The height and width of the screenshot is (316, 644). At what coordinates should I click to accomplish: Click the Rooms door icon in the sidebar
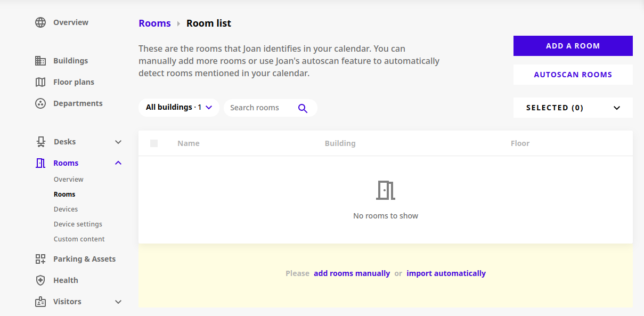tap(40, 163)
